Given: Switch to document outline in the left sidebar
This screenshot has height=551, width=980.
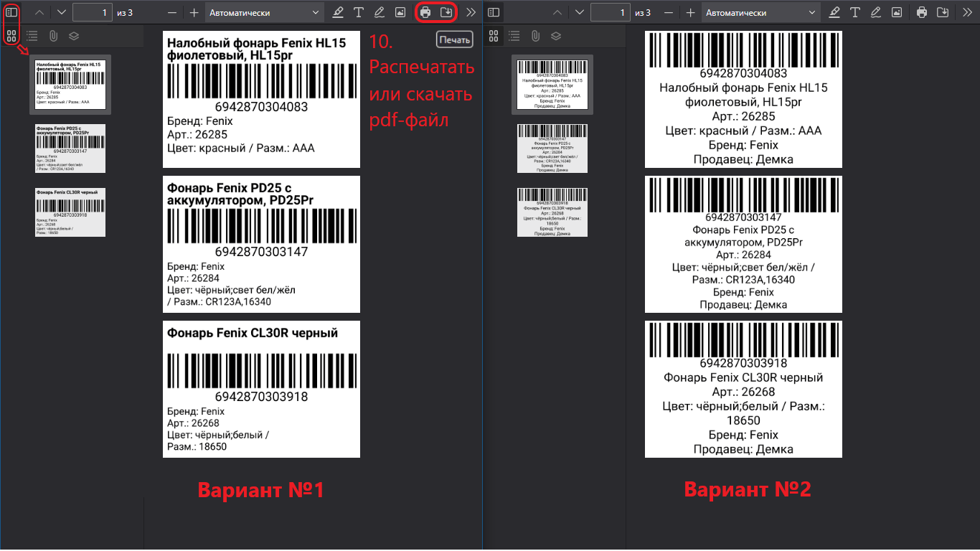Looking at the screenshot, I should (x=32, y=36).
